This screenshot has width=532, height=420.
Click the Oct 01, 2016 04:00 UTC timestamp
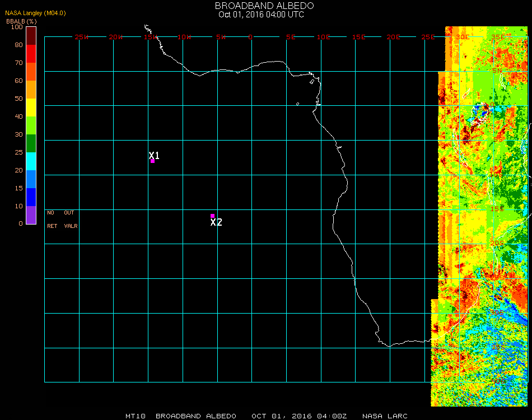coord(261,15)
